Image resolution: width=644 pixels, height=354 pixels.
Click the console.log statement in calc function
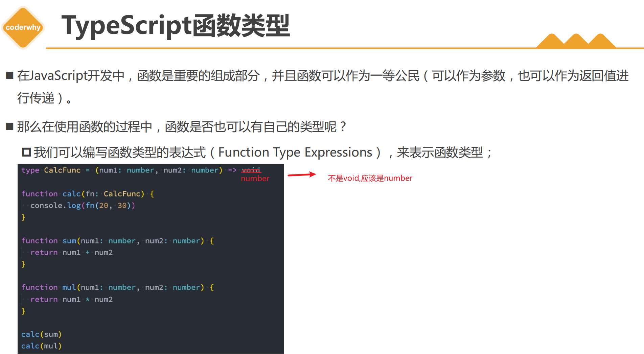click(x=83, y=205)
